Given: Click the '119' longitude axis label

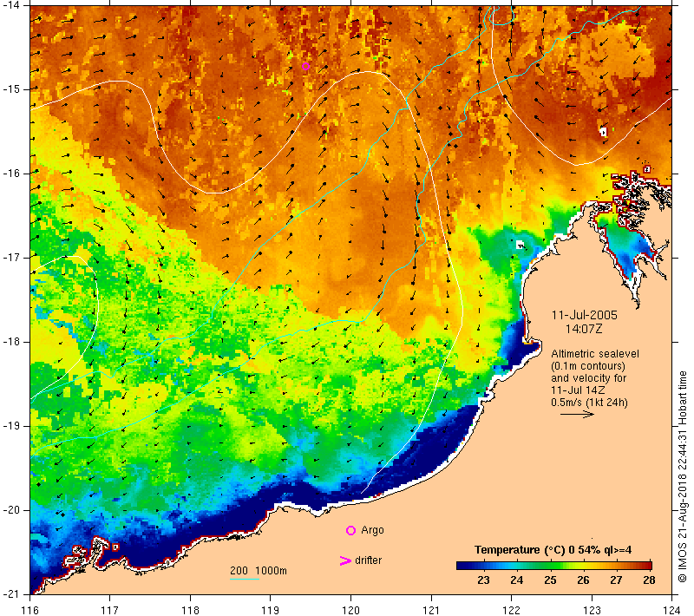Looking at the screenshot, I should (271, 610).
